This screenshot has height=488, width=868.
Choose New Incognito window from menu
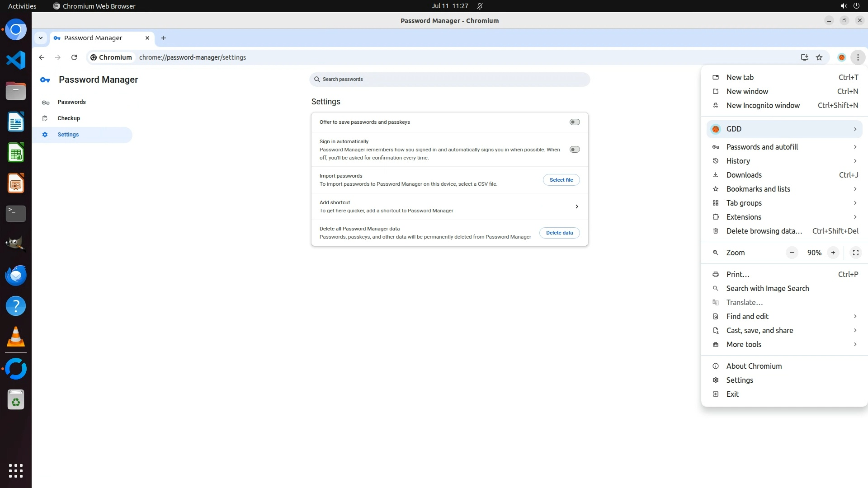[763, 105]
